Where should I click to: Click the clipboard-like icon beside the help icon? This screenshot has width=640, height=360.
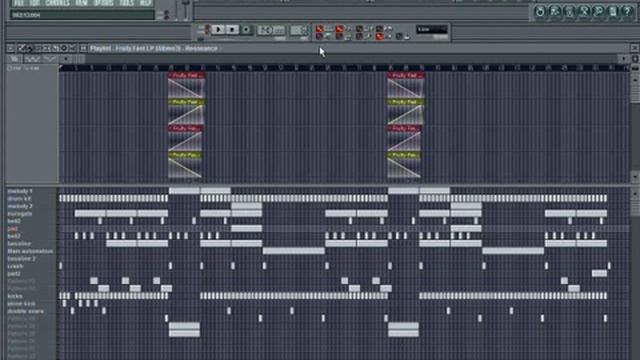(x=613, y=11)
